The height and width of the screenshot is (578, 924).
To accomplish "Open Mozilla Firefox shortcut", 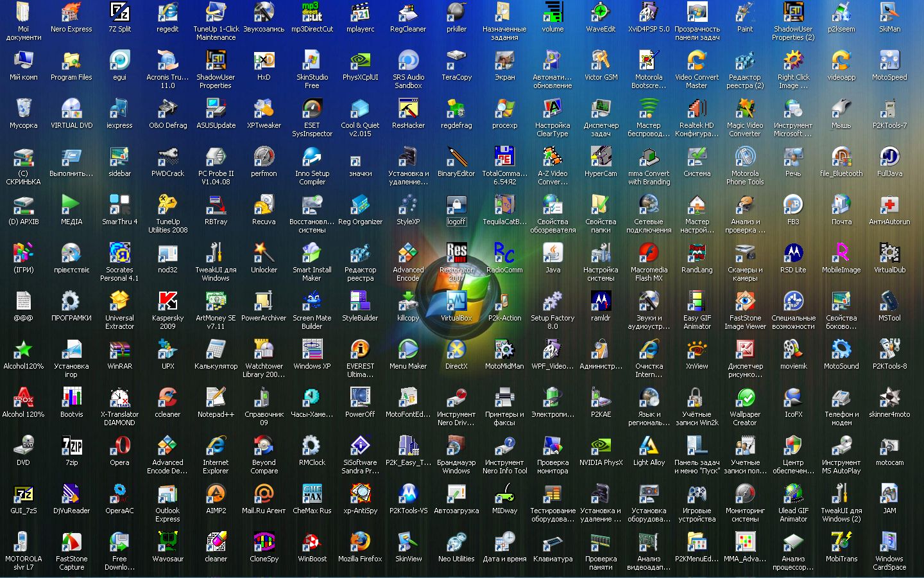I will click(x=360, y=541).
